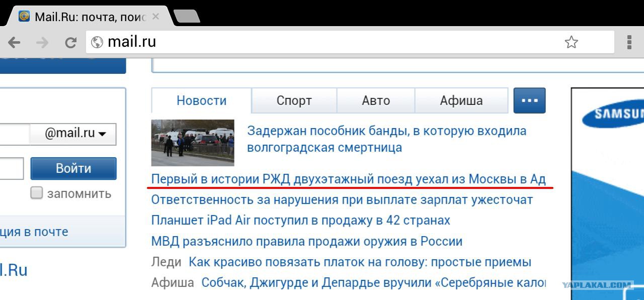The image size is (644, 300).
Task: Click the globe icon in address bar
Action: 97,42
